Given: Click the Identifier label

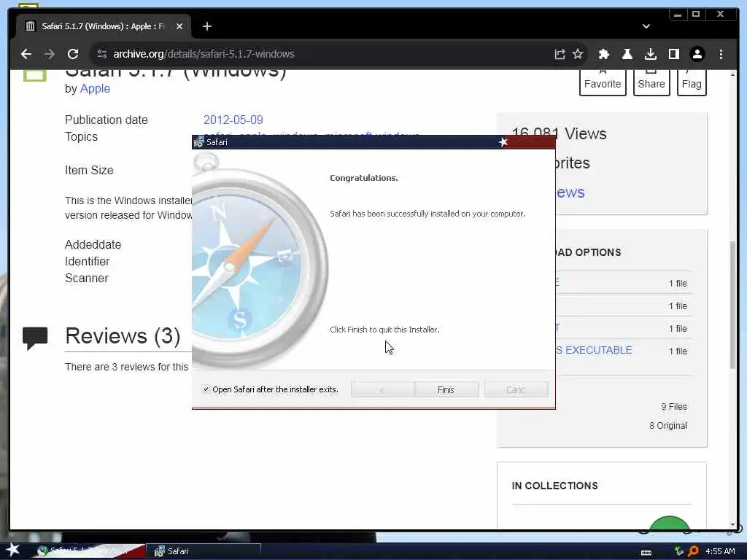Looking at the screenshot, I should click(x=88, y=262).
